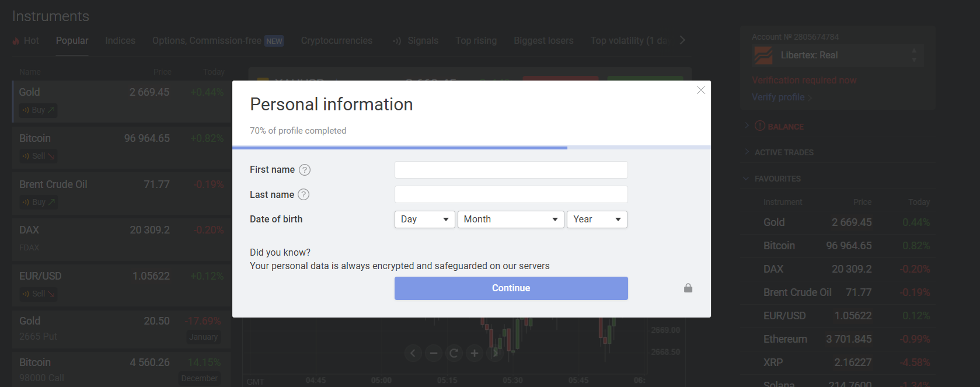This screenshot has width=980, height=387.
Task: Switch to the Indices tab
Action: [x=120, y=40]
